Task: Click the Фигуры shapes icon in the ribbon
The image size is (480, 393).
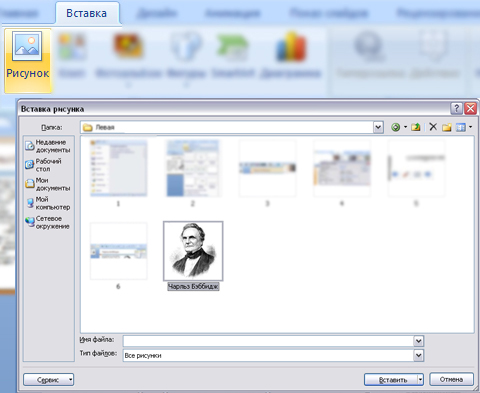Action: tap(186, 46)
